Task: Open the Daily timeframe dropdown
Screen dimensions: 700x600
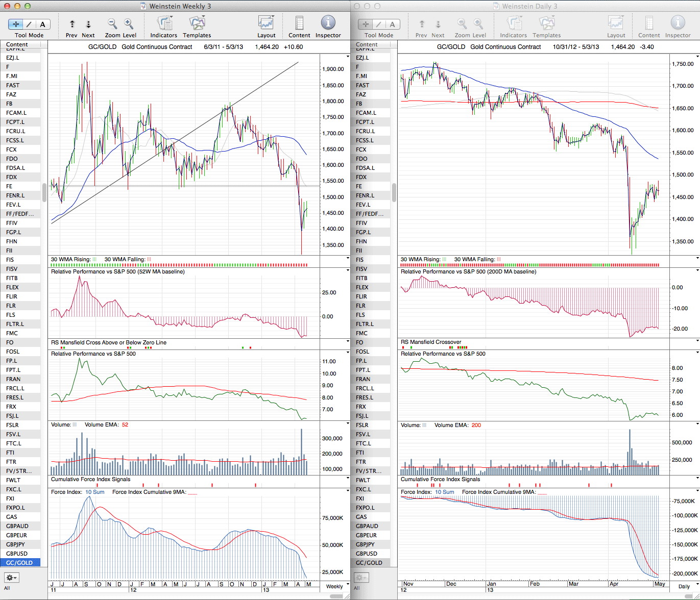Action: click(x=684, y=586)
